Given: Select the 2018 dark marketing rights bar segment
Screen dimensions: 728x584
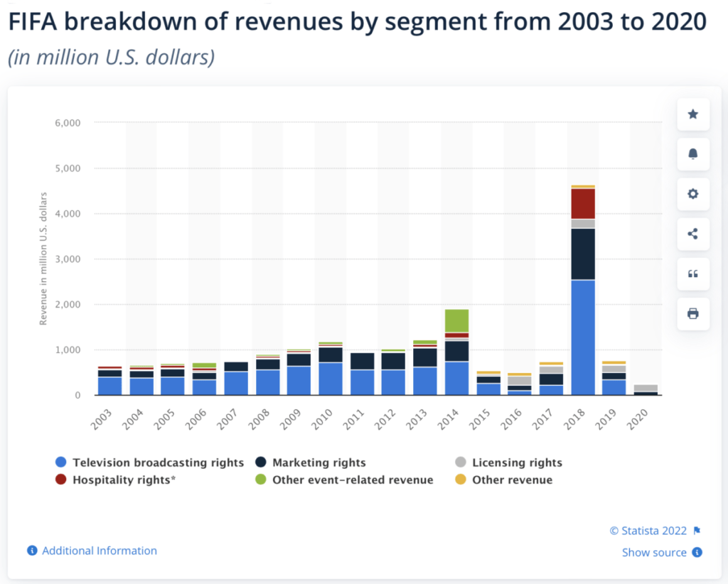Looking at the screenshot, I should click(583, 254).
